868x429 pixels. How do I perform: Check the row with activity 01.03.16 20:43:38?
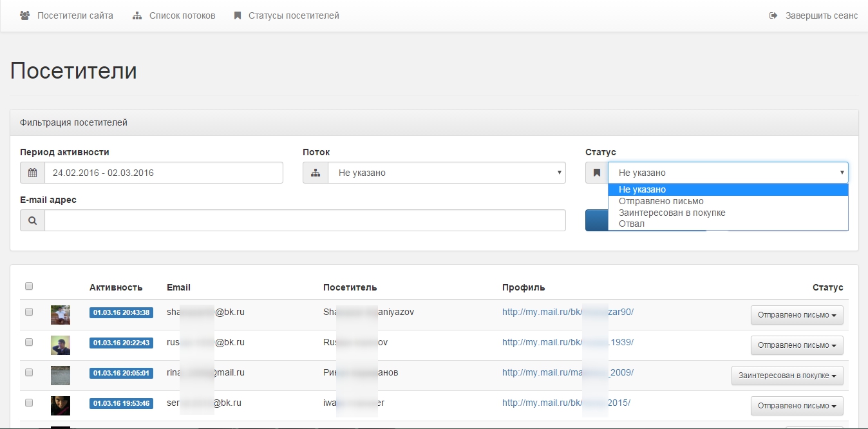29,312
